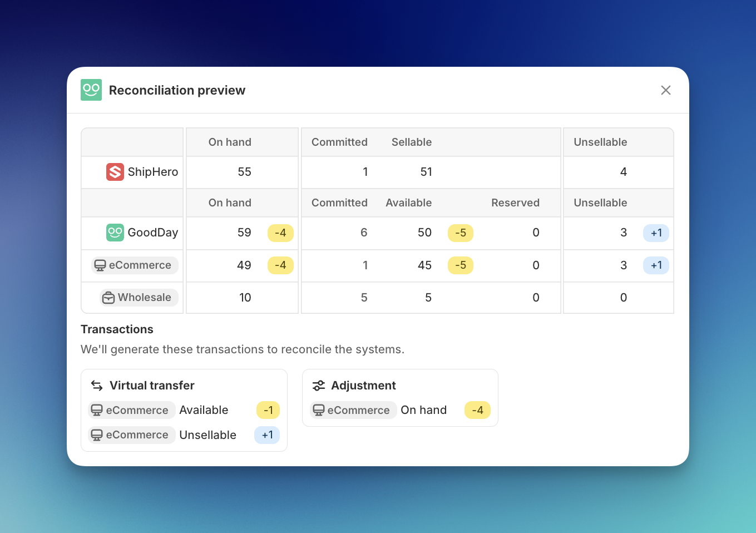Click eCommerce On hand value 49
Viewport: 756px width, 533px height.
[x=244, y=265]
